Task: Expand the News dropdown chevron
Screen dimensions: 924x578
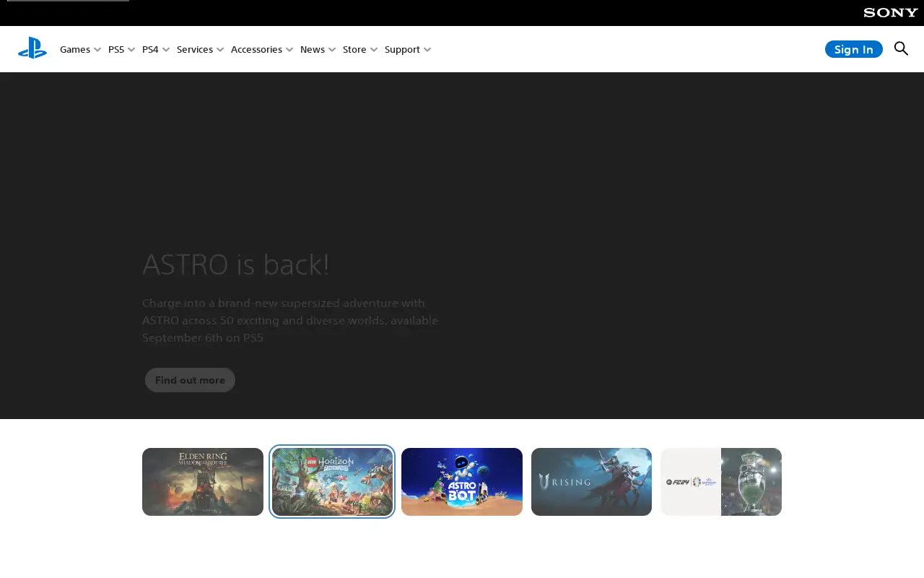Action: point(332,49)
